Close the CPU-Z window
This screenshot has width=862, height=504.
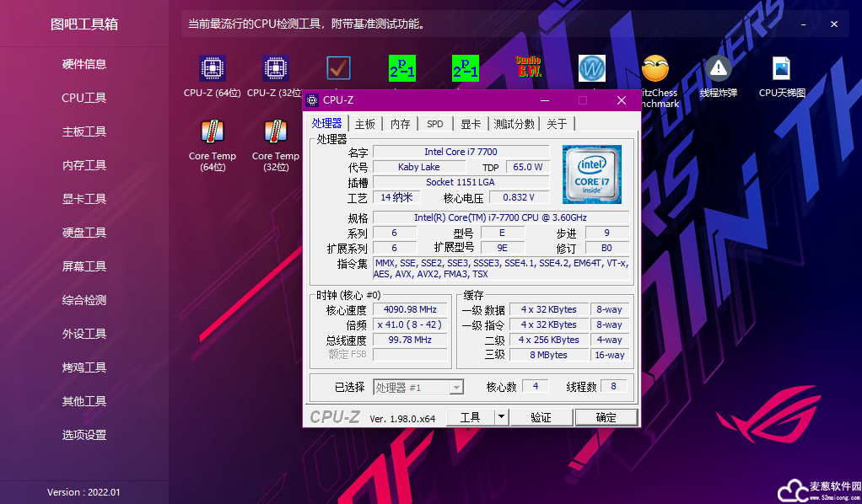click(622, 100)
